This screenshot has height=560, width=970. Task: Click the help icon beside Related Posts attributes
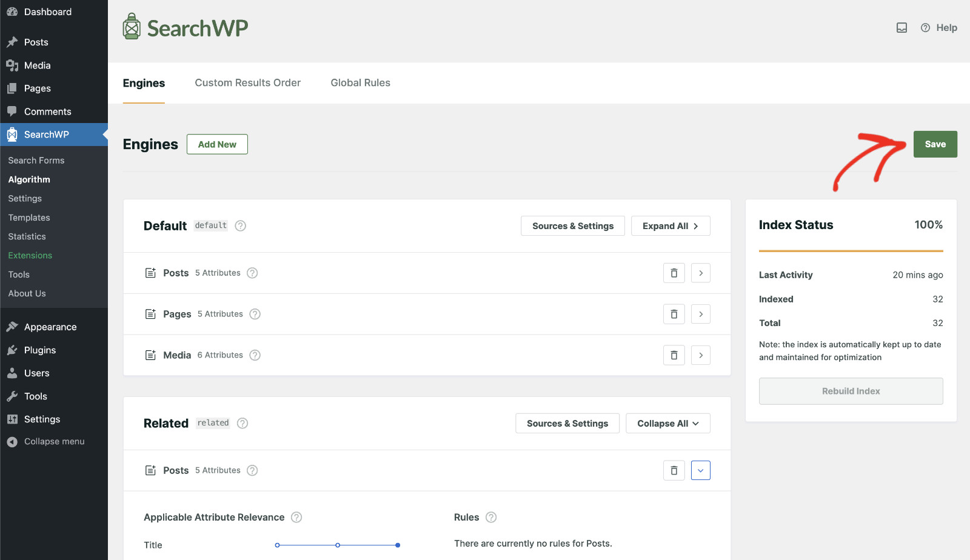point(252,470)
